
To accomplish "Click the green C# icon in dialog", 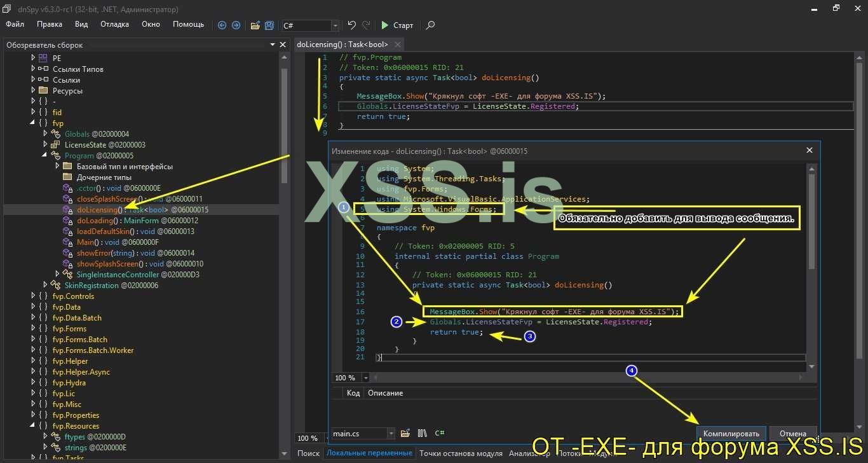I will click(x=440, y=433).
